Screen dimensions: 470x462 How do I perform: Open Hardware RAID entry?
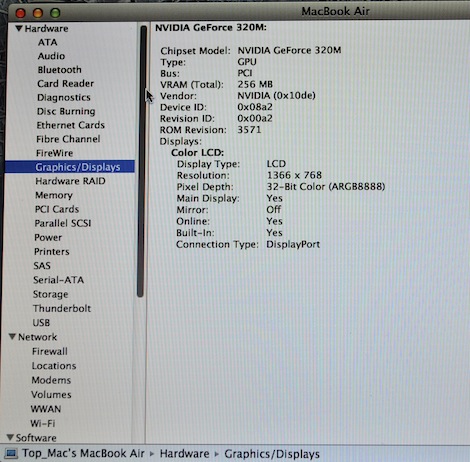click(x=70, y=181)
